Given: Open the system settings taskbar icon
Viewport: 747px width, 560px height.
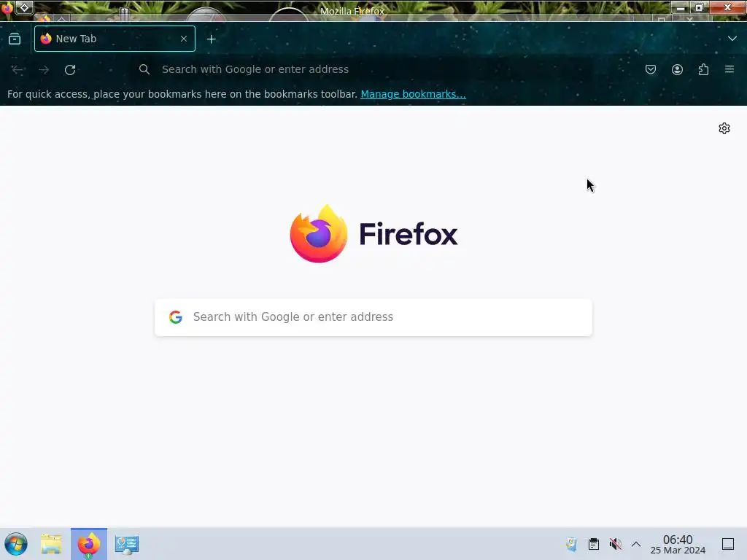Looking at the screenshot, I should coord(127,545).
